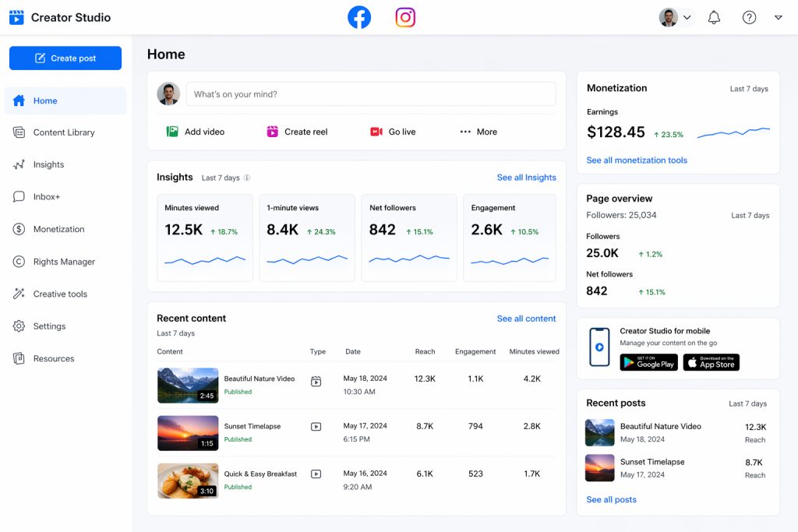
Task: Open the Insights Net followers card
Action: 409,238
